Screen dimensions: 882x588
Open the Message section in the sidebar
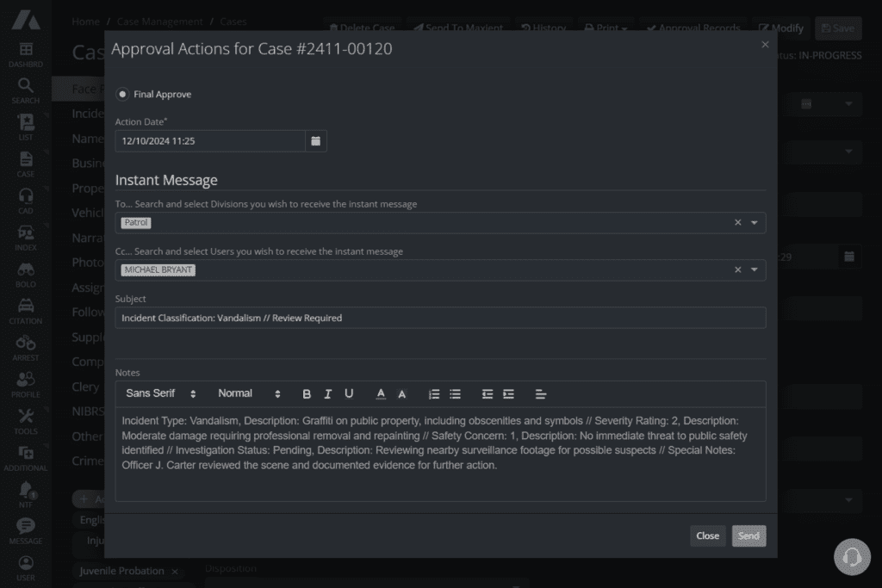tap(25, 526)
